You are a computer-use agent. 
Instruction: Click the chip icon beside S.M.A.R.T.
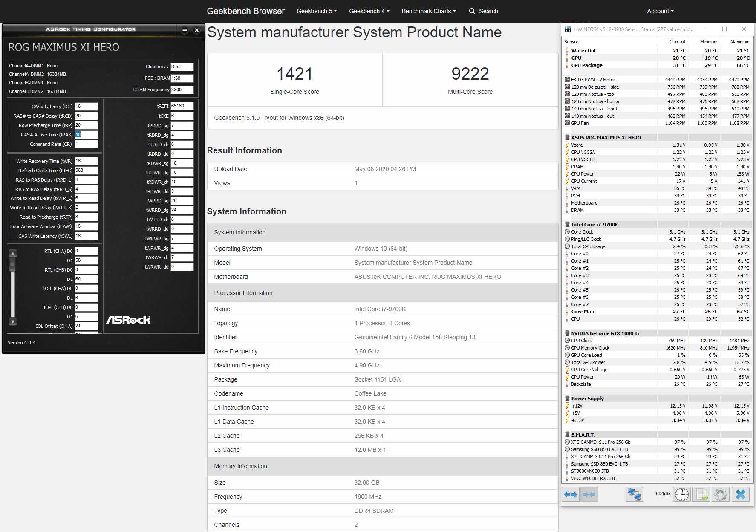[x=567, y=435]
